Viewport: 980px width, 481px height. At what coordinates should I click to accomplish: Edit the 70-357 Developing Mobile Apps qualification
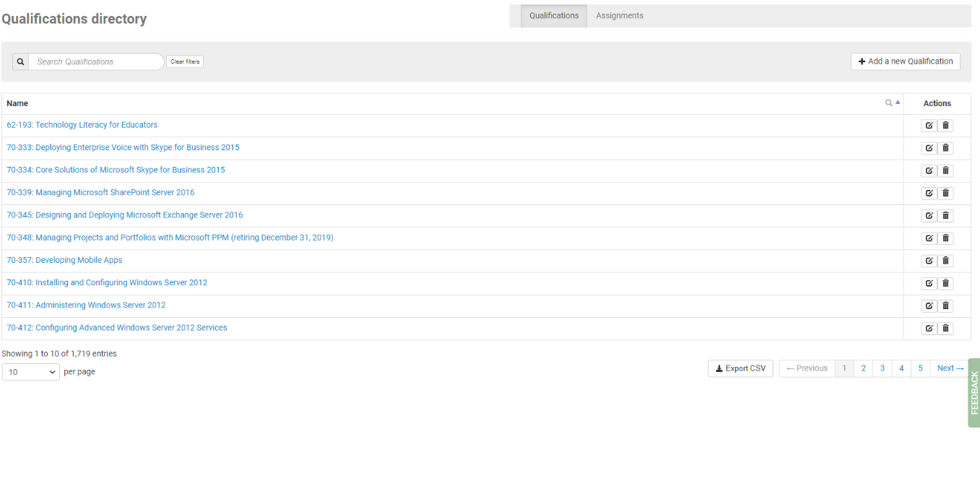(x=929, y=261)
